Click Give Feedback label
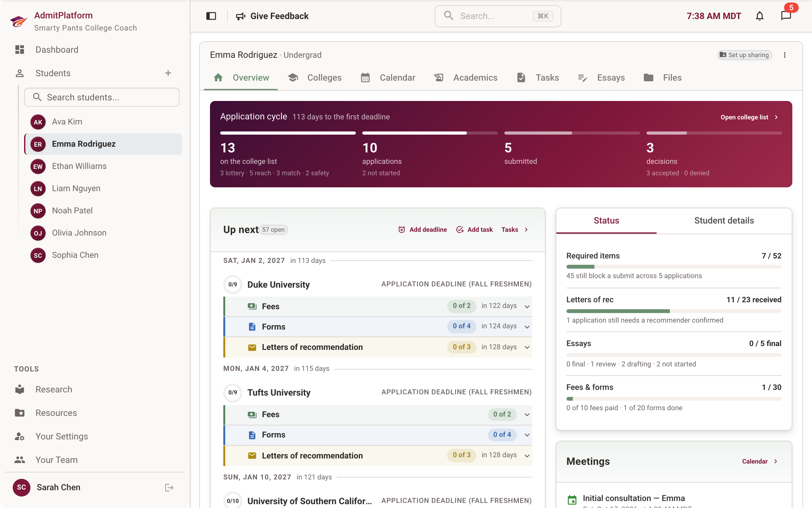This screenshot has height=508, width=812. [x=279, y=16]
